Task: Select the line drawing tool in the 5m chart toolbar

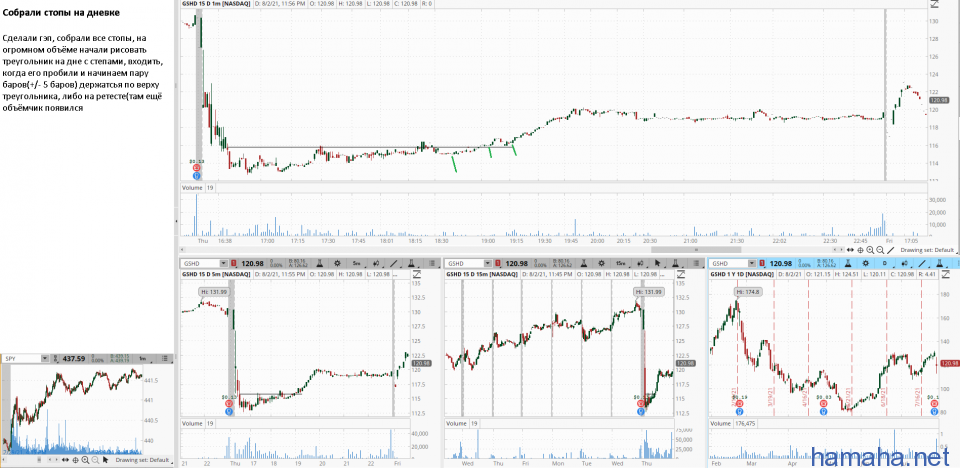Action: pyautogui.click(x=393, y=263)
